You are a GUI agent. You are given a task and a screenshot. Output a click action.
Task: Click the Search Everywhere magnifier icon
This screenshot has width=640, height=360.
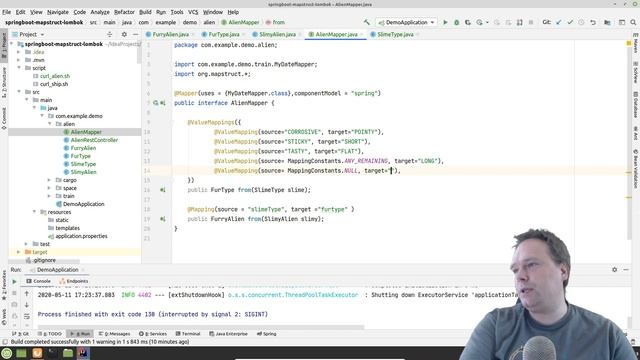[x=633, y=22]
